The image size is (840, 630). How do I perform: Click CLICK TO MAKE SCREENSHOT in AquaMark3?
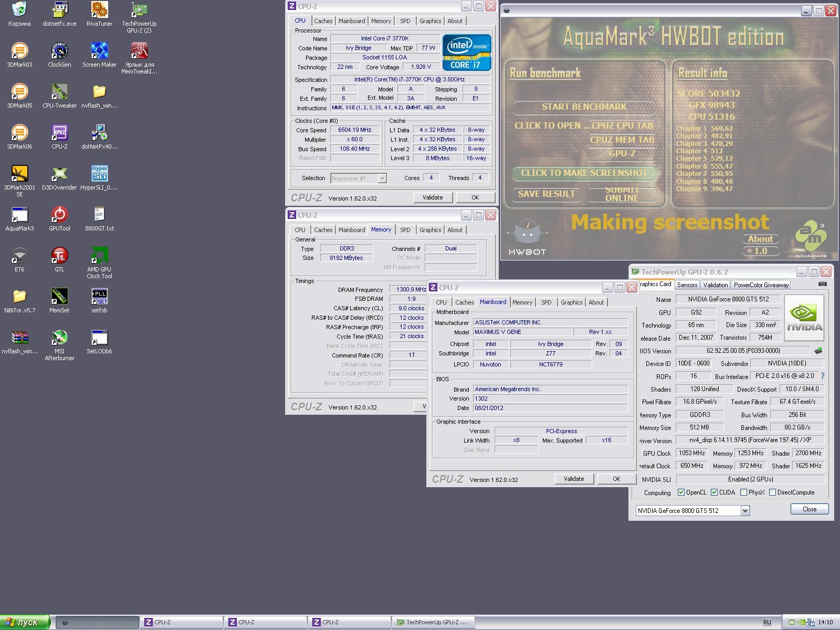584,173
